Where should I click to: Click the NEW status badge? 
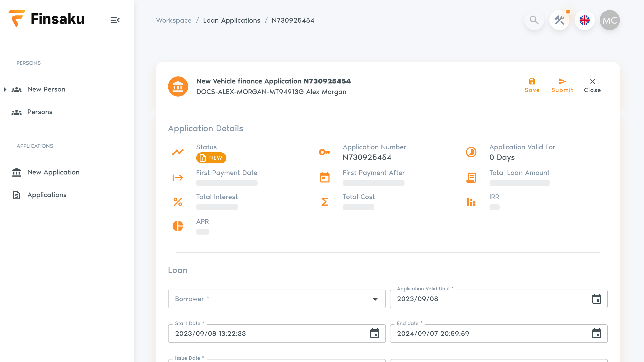[211, 158]
